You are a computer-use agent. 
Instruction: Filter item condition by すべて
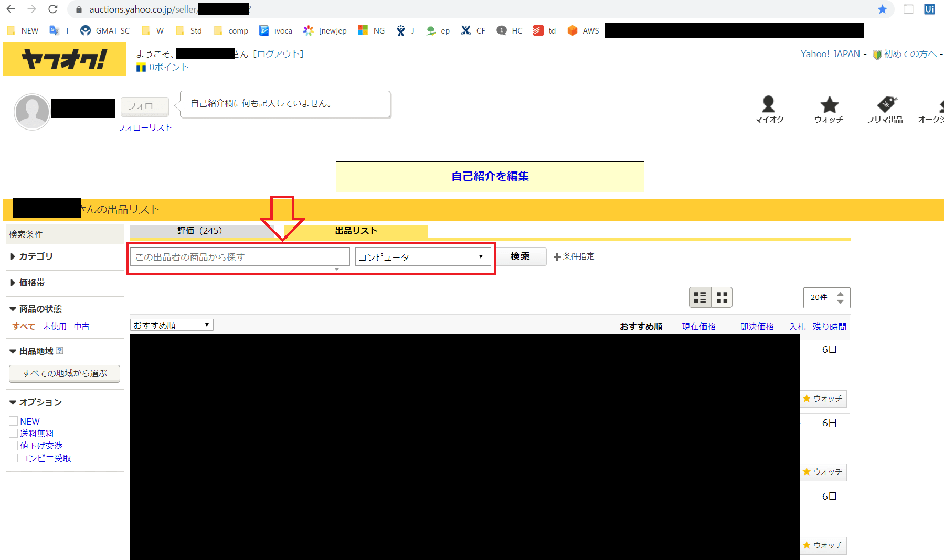click(x=24, y=326)
